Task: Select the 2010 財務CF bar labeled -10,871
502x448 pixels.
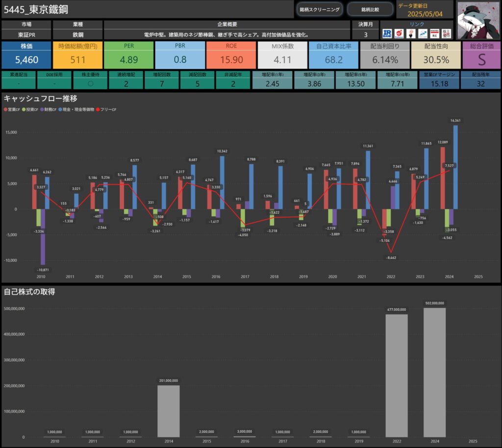Action: [43, 237]
